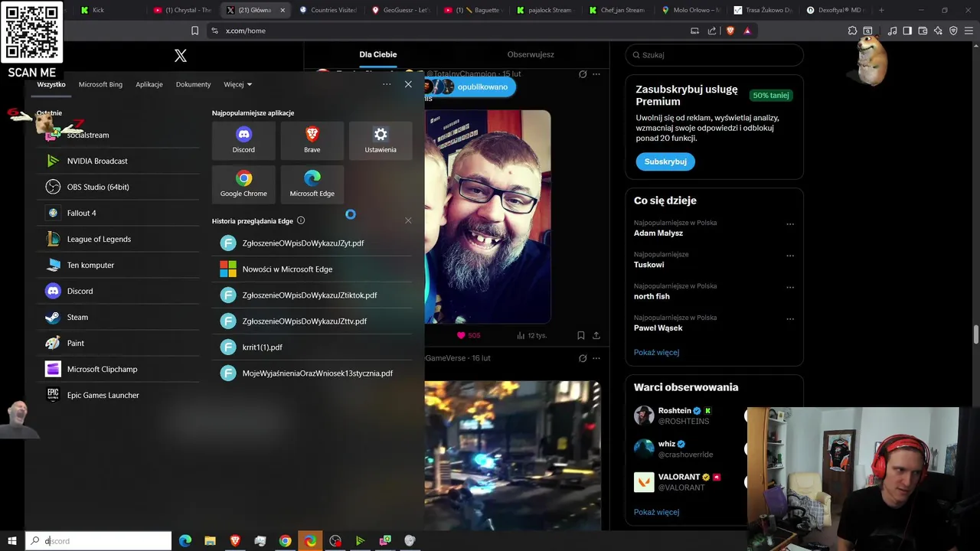Bookmark the post with the bearded man photo

(x=581, y=335)
